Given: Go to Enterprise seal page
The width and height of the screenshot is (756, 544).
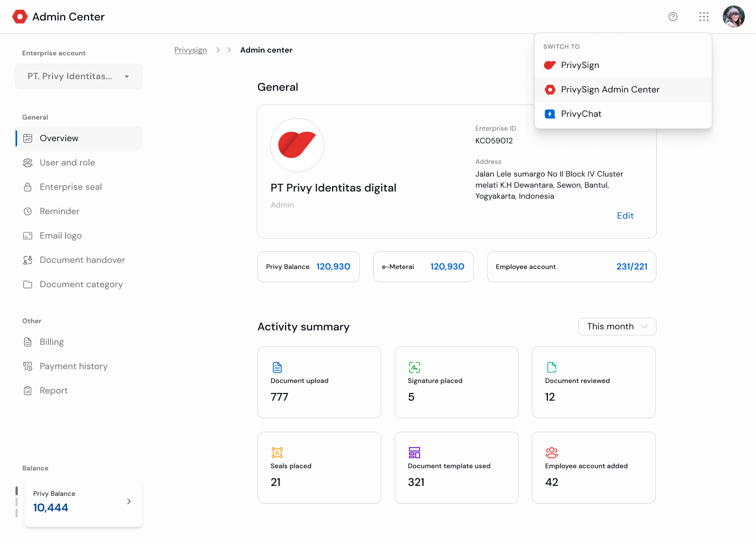Looking at the screenshot, I should pyautogui.click(x=79, y=187).
